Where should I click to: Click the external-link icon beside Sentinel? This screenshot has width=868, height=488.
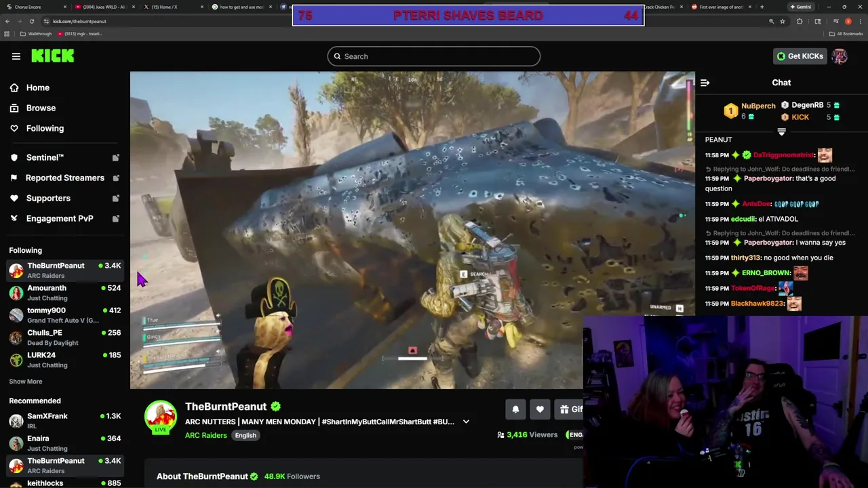point(115,157)
